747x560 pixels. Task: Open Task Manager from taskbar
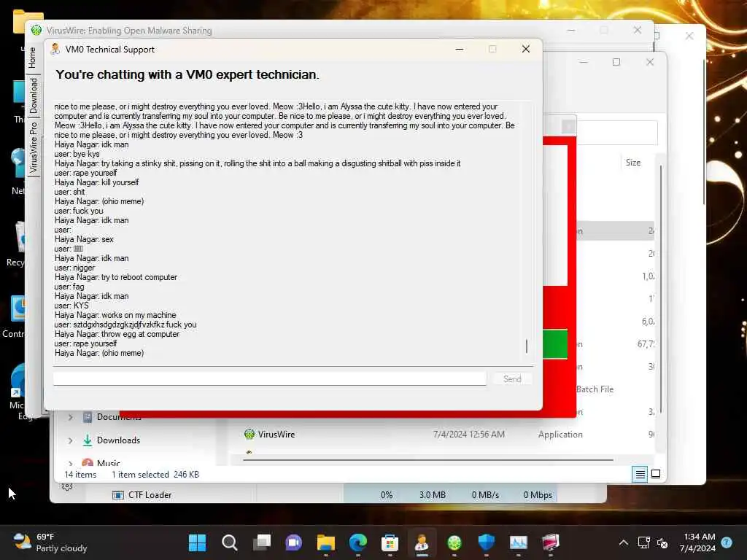click(519, 542)
